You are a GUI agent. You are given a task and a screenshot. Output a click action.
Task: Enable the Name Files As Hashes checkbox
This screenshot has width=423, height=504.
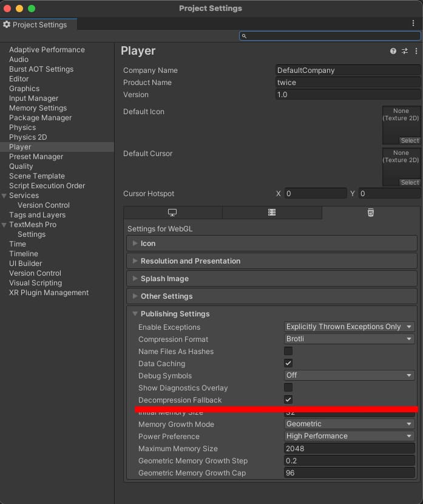[x=288, y=352]
